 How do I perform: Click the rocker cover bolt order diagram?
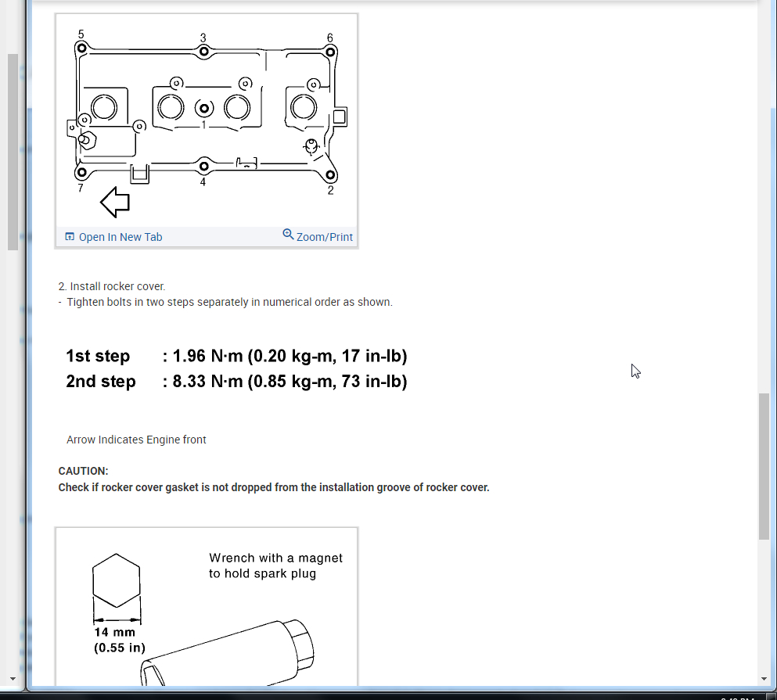(x=207, y=121)
